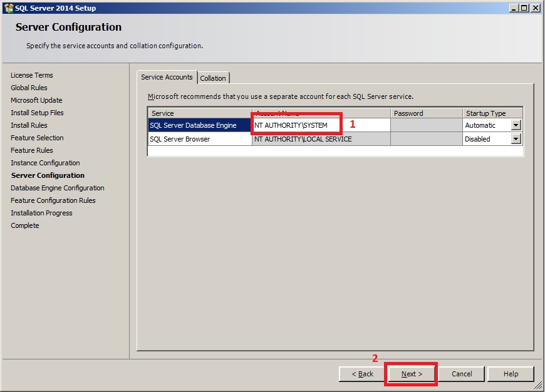Click Feature Rules step
This screenshot has height=392, width=545.
[31, 150]
